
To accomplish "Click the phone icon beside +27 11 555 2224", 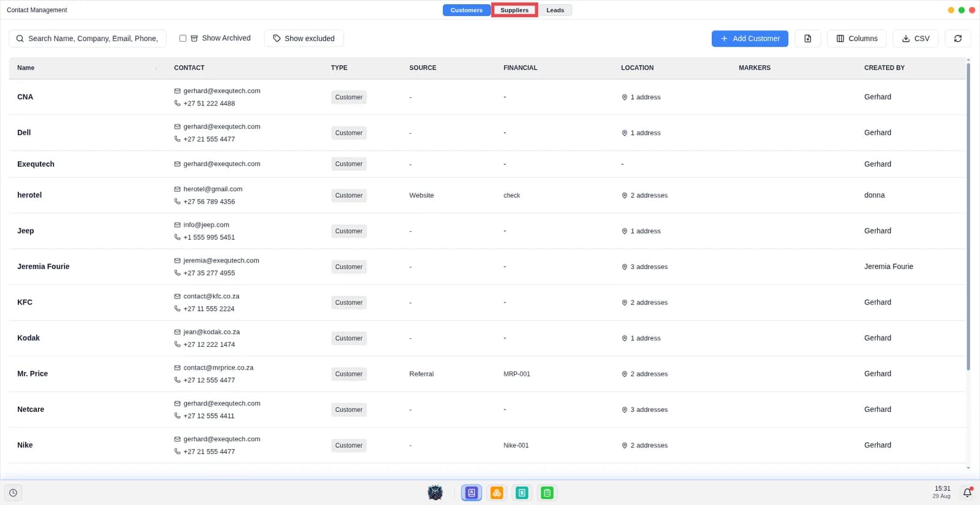I will point(177,309).
